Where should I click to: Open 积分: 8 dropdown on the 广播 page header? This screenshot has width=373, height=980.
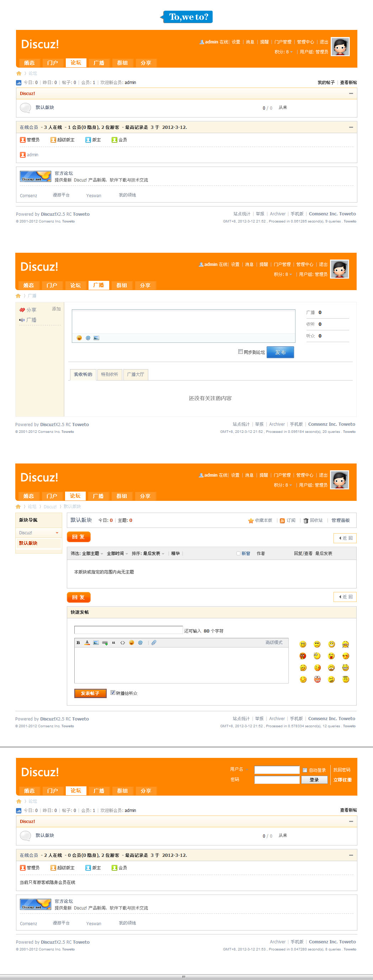(284, 274)
